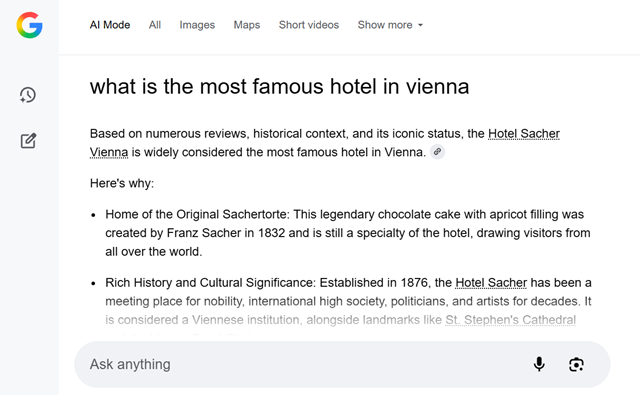
Task: Open the Images tab
Action: pos(197,25)
